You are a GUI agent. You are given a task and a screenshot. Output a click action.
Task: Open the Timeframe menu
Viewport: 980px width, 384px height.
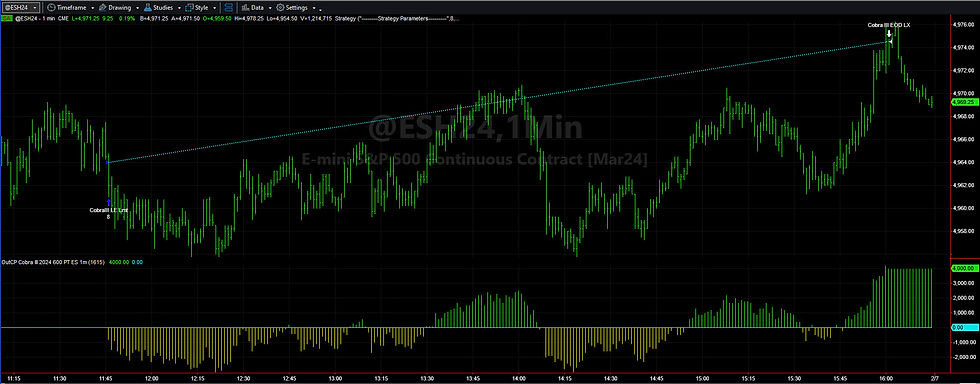click(71, 8)
